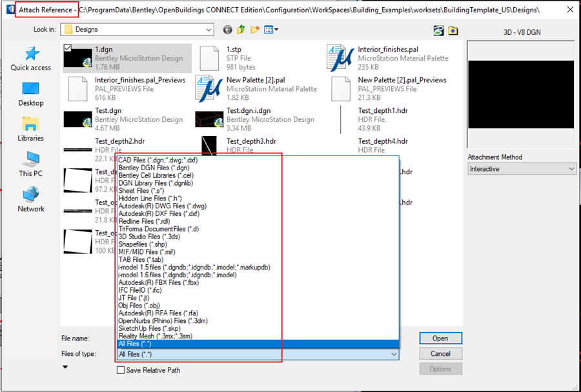
Task: Choose Obj Files (*.obj) filter
Action: point(258,306)
